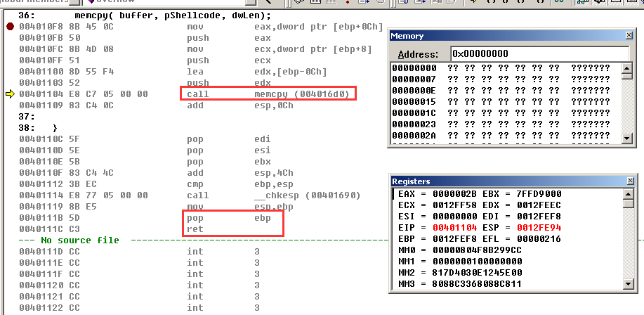The image size is (644, 315).
Task: Click memory row at address 0000000E
Action: 501,91
